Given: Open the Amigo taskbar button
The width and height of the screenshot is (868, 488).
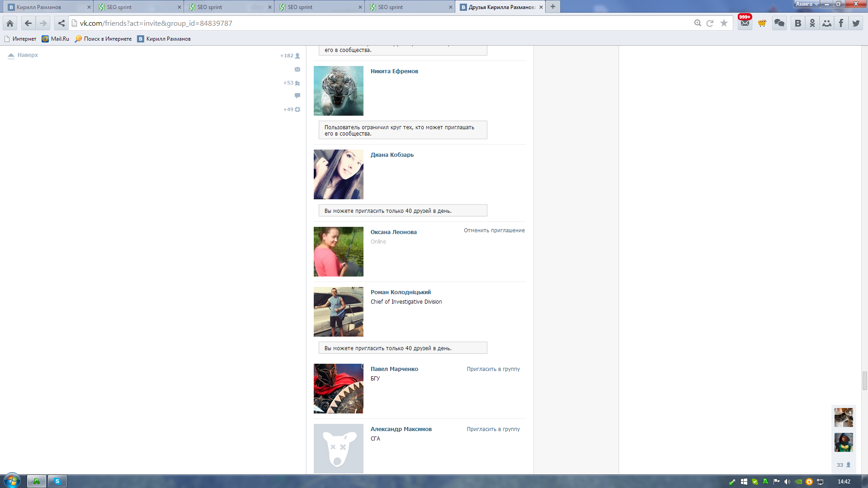Looking at the screenshot, I should tap(37, 481).
